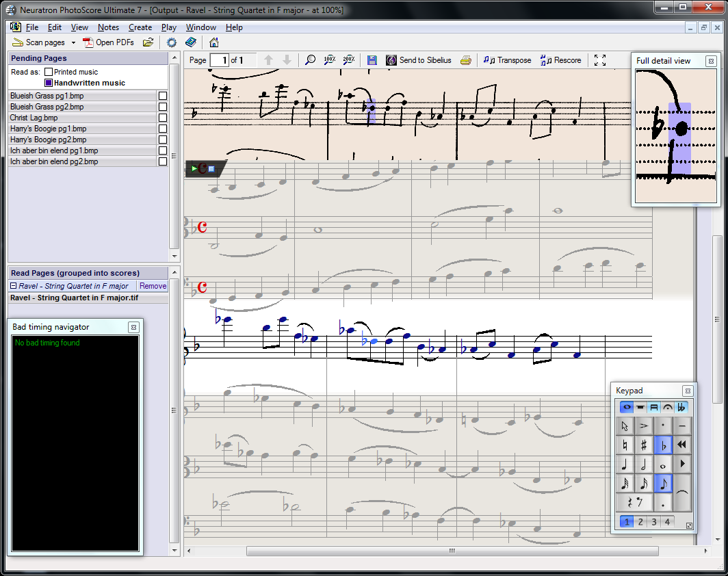The height and width of the screenshot is (576, 728).
Task: Tick the Printed music checkbox
Action: tap(49, 72)
